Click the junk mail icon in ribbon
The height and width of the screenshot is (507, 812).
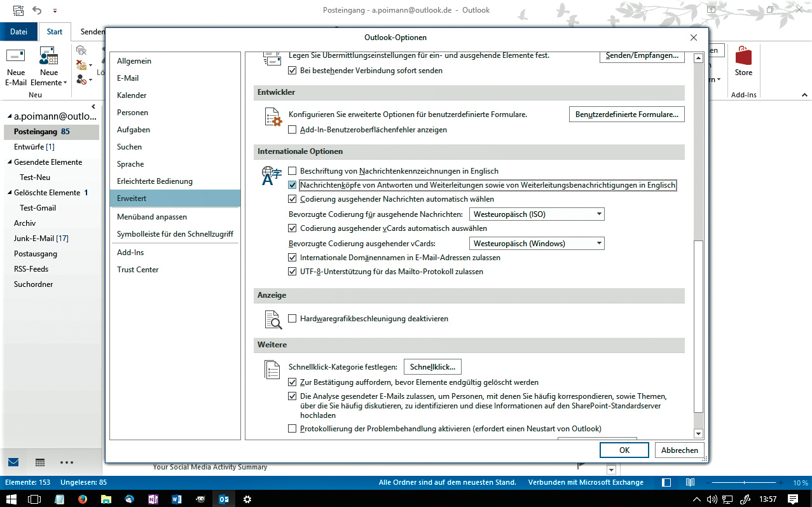(x=81, y=80)
